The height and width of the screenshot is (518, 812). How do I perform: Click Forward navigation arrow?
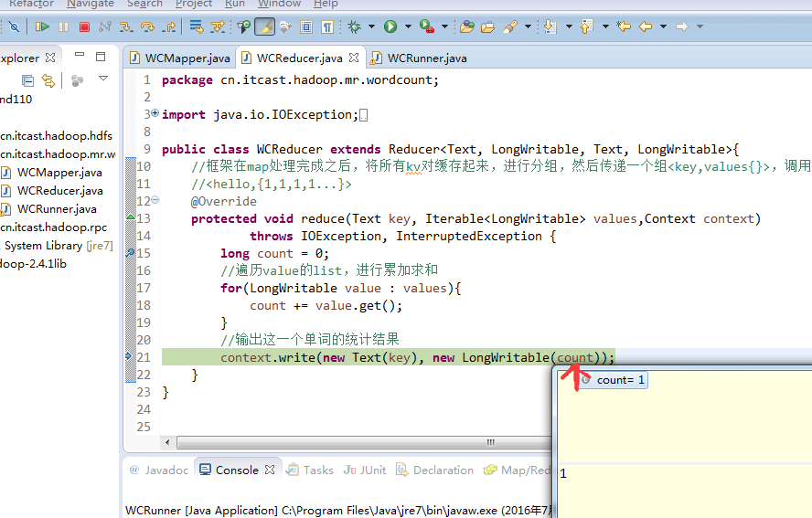coord(682,26)
